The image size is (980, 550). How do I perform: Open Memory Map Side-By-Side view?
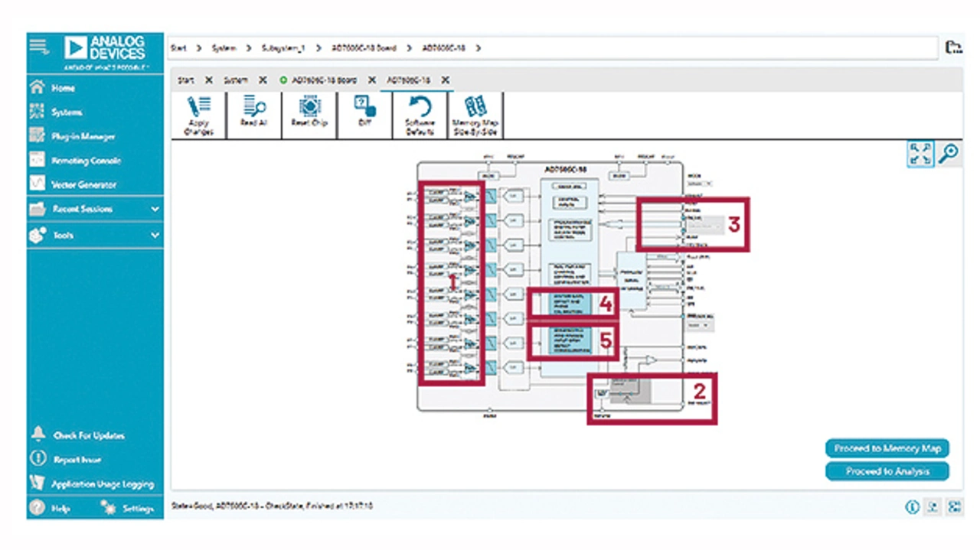475,115
